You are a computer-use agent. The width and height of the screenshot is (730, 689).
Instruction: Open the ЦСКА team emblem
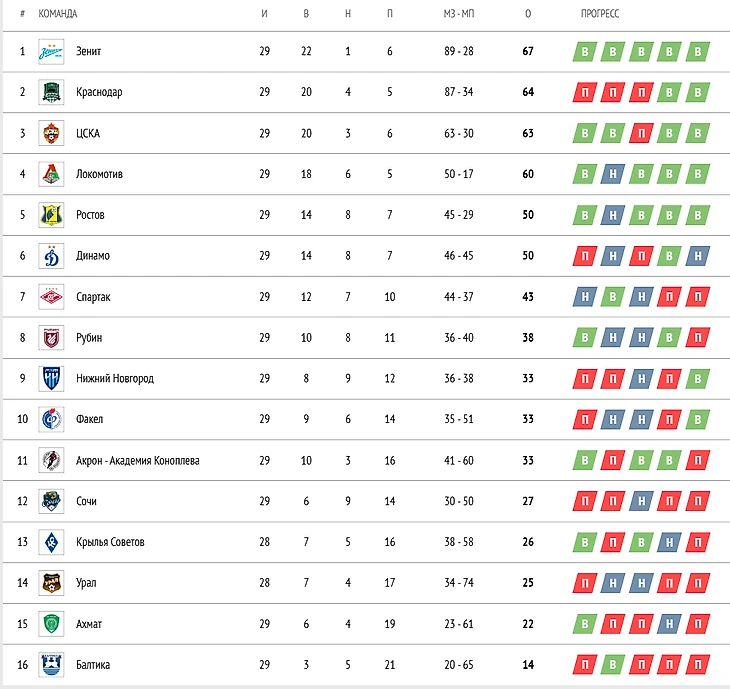[x=51, y=133]
